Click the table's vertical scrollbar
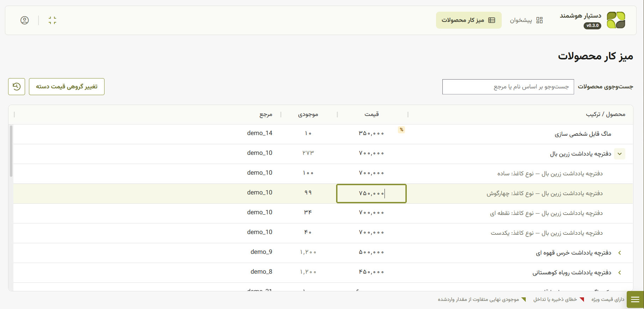644x309 pixels. (11, 151)
